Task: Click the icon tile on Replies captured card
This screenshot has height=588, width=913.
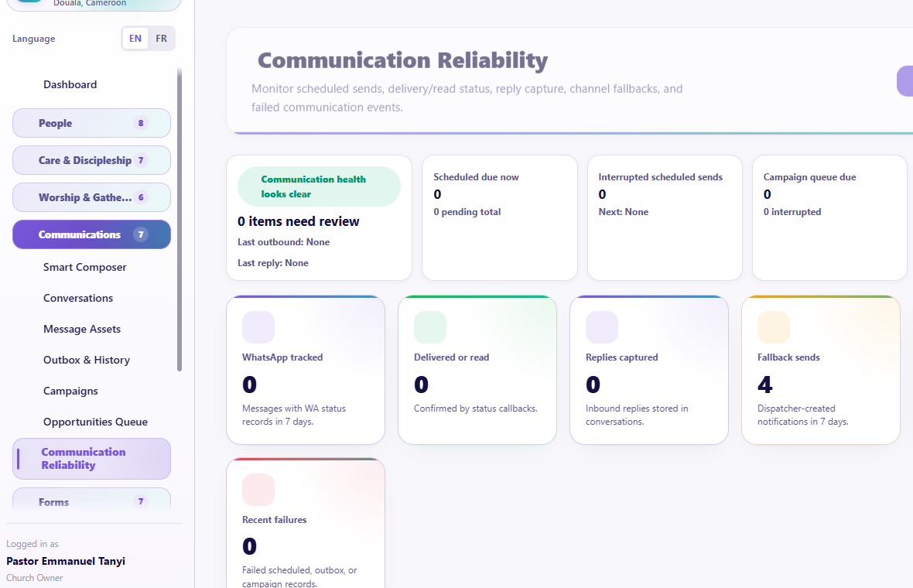Action: click(601, 327)
